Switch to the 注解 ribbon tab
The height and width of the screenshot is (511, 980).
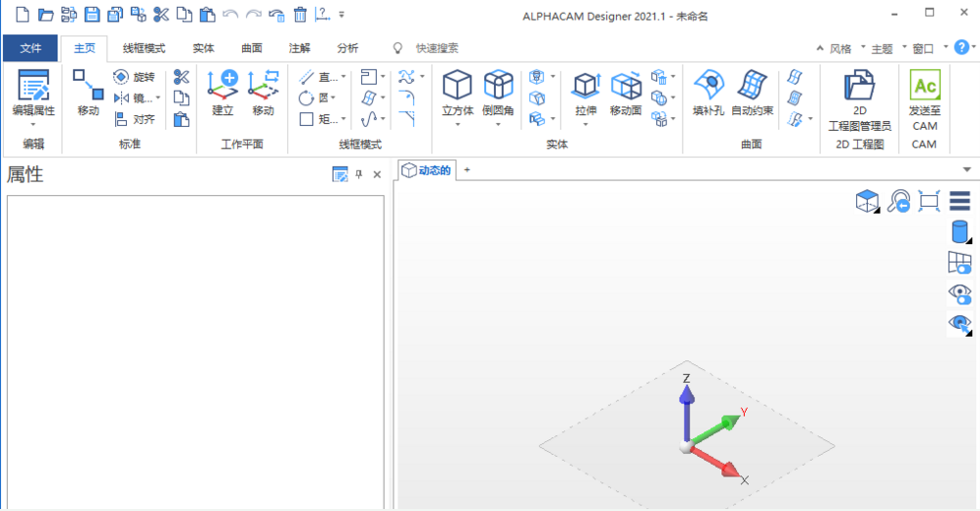(299, 48)
